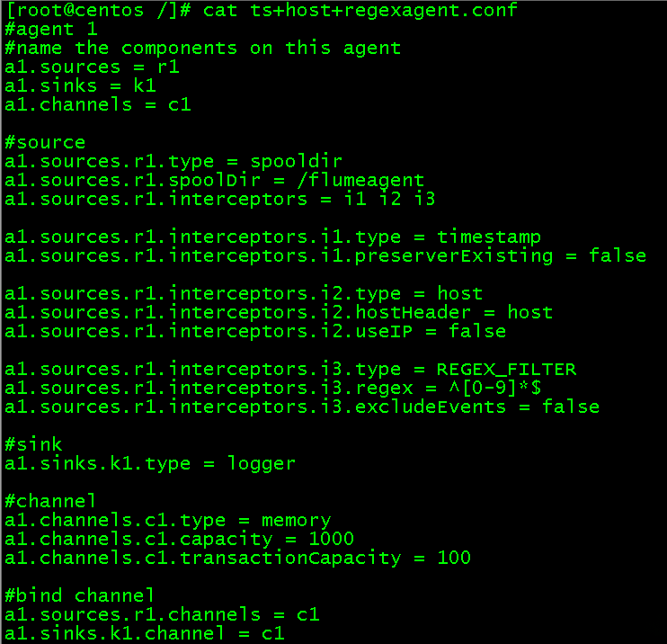Click the "REGEX_FILTER" type value

[506, 369]
